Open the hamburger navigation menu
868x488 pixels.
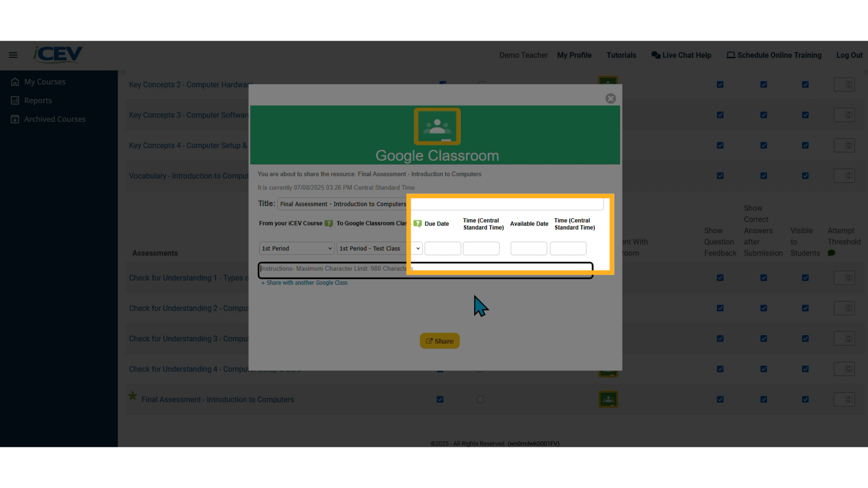(13, 55)
